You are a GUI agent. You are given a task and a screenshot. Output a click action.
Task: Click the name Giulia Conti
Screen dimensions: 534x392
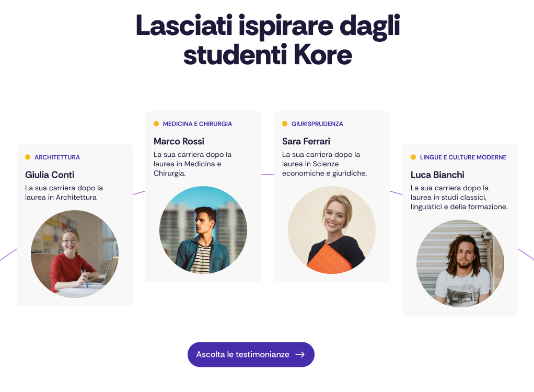pyautogui.click(x=50, y=175)
